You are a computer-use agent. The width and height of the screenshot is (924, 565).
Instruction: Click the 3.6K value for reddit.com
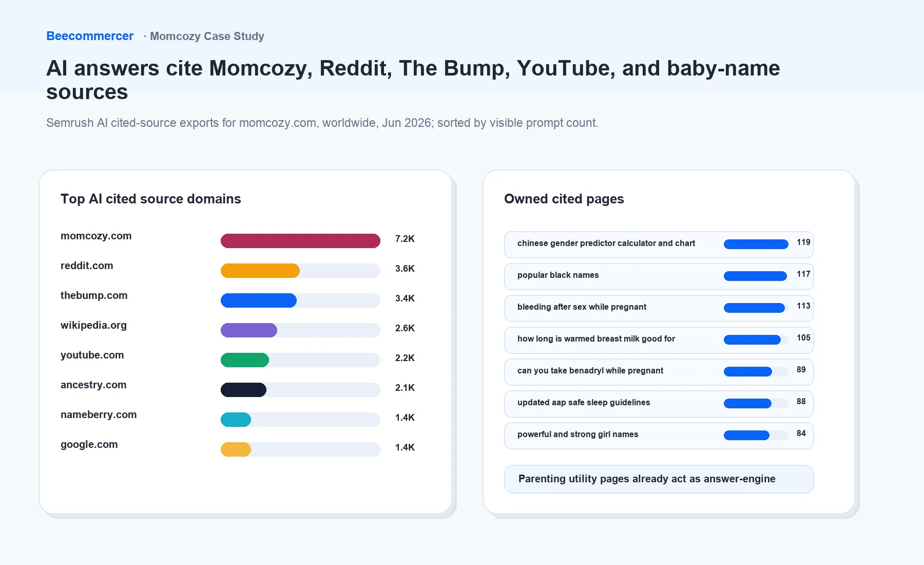tap(405, 269)
